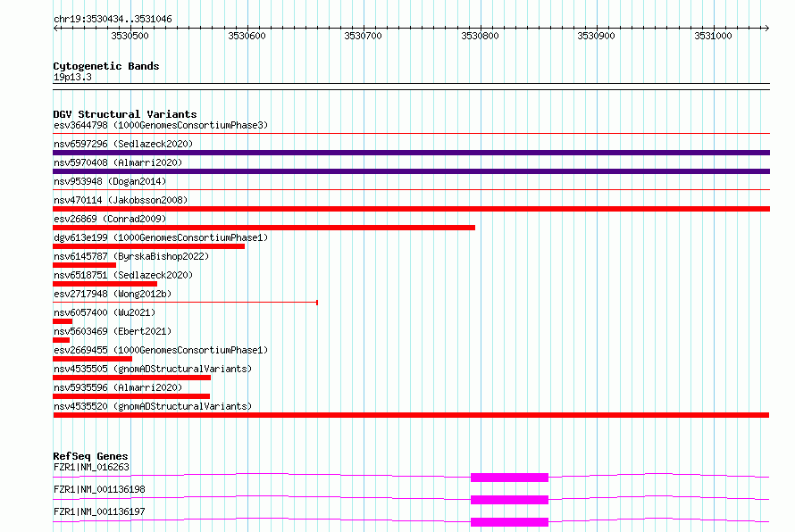The height and width of the screenshot is (532, 795).
Task: Select nsv4535505 gnomAD variant label
Action: (153, 369)
